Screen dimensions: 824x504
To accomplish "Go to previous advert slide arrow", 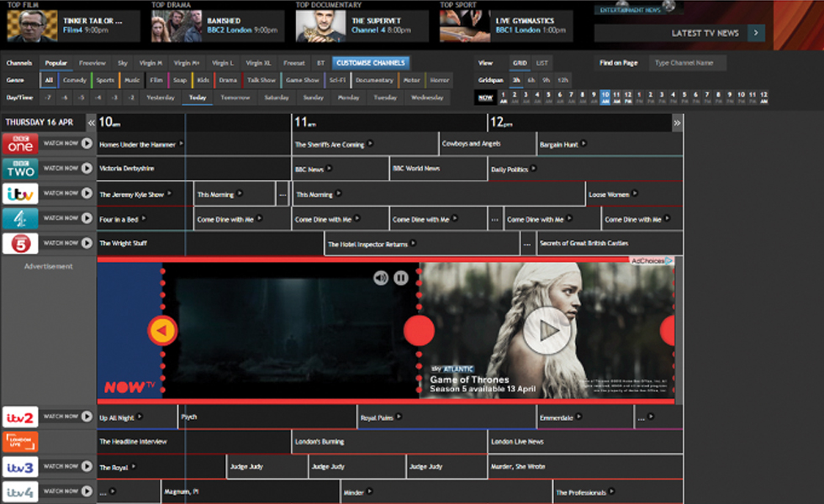I will (163, 331).
